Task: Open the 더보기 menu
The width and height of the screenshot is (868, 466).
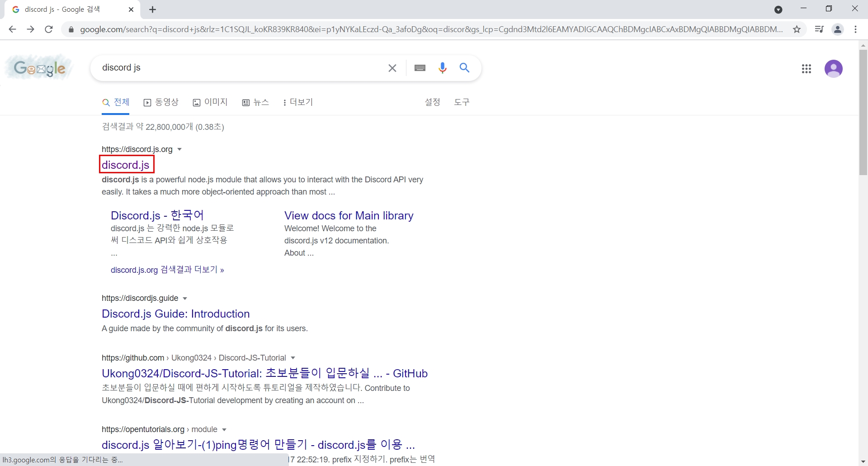Action: tap(297, 102)
